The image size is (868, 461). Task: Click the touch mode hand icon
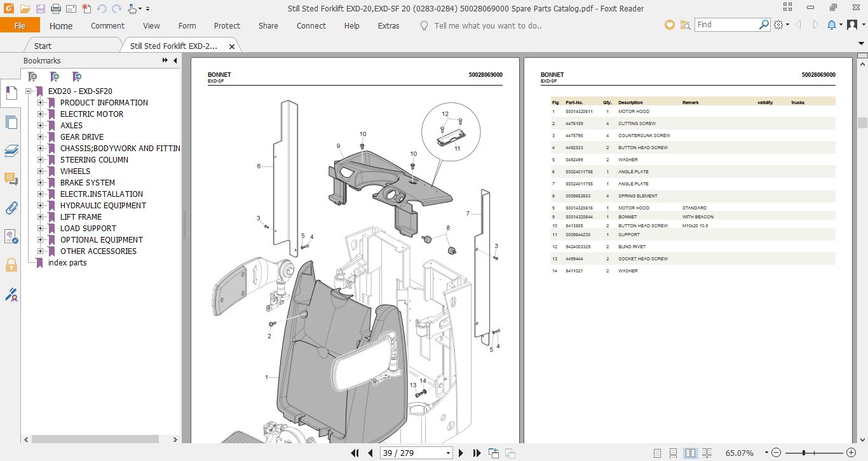click(x=132, y=9)
